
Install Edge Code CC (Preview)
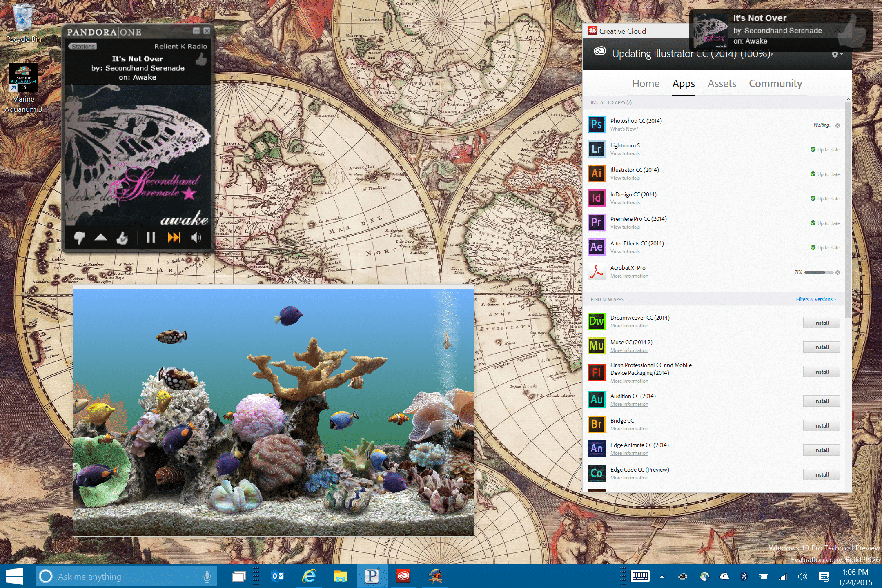[821, 474]
